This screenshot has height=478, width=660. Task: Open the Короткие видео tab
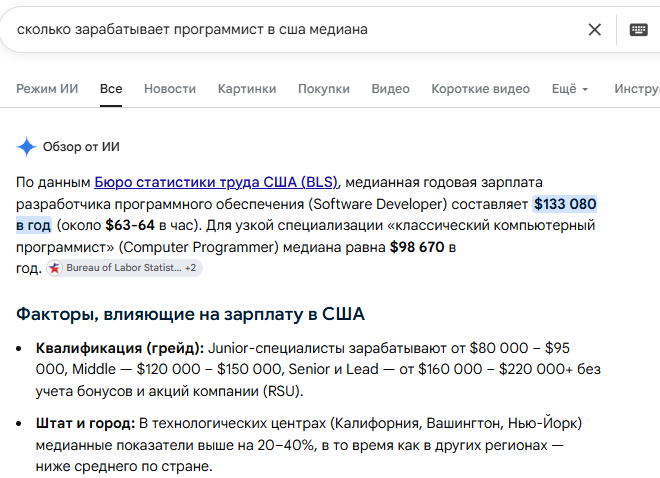pos(480,89)
